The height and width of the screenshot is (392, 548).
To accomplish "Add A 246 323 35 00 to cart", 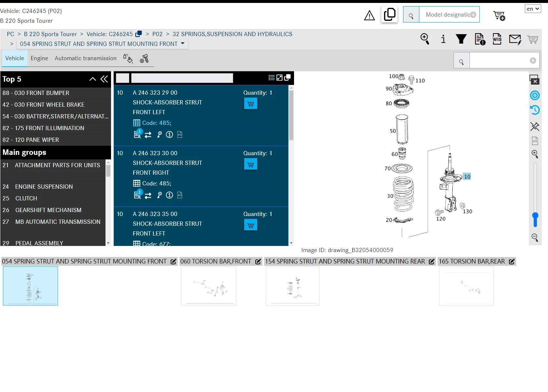I will [x=251, y=225].
